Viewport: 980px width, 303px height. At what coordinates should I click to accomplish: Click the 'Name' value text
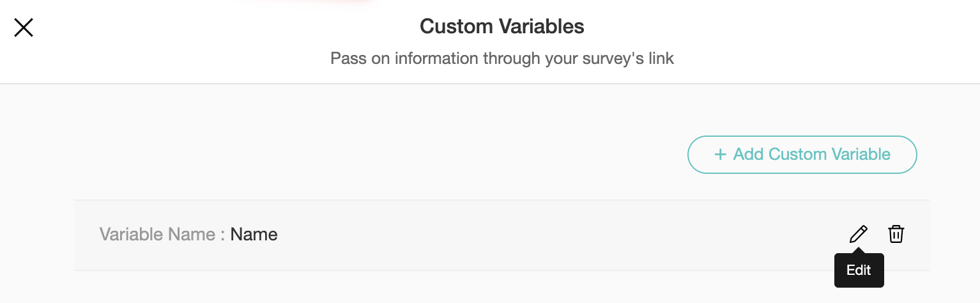(x=254, y=235)
